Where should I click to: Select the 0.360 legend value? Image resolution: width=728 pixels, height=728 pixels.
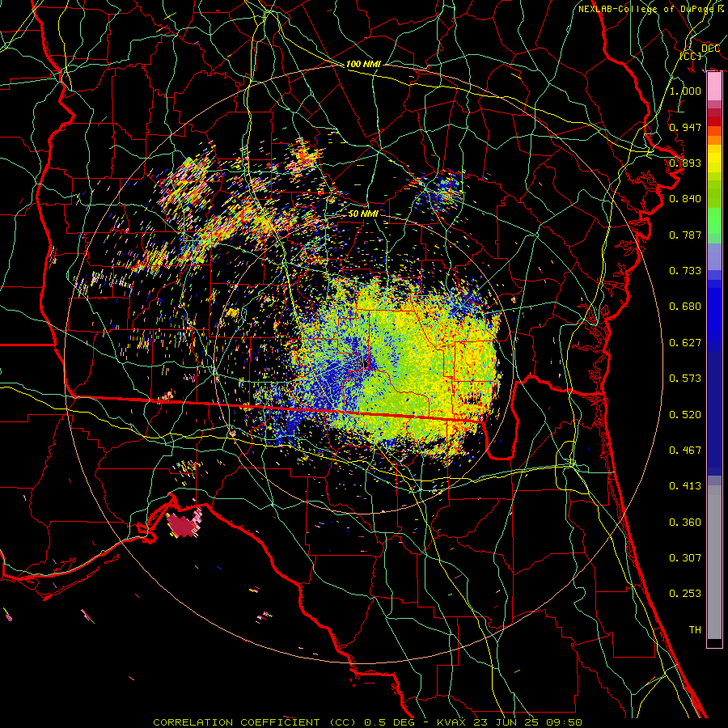click(685, 523)
